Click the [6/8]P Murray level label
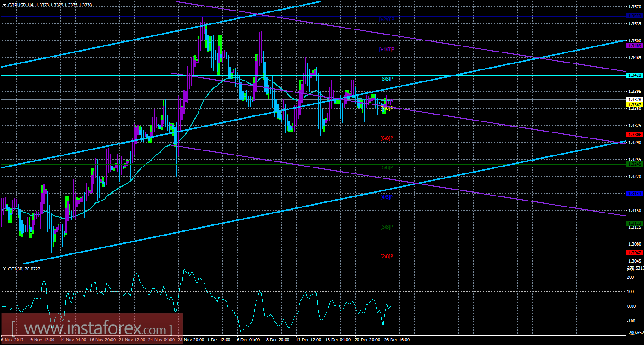 click(x=386, y=138)
